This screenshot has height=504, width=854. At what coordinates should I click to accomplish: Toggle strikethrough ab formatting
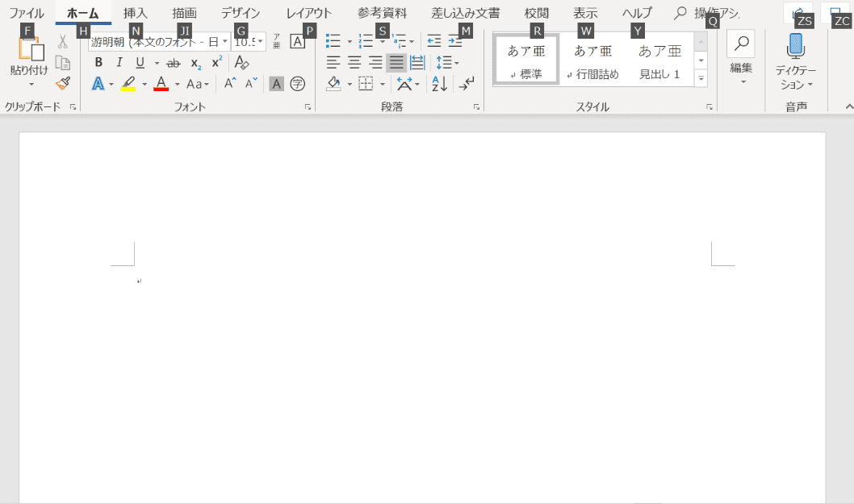174,64
